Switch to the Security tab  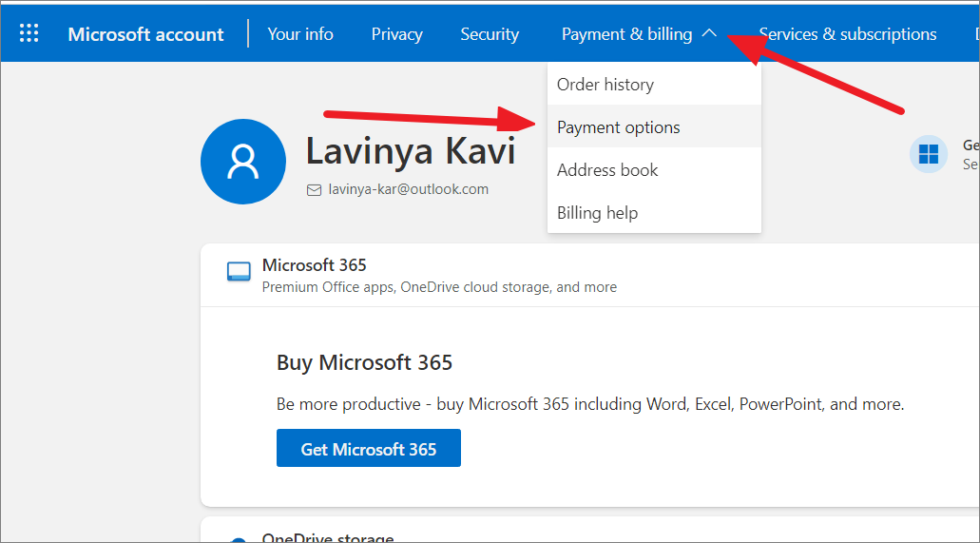point(490,34)
